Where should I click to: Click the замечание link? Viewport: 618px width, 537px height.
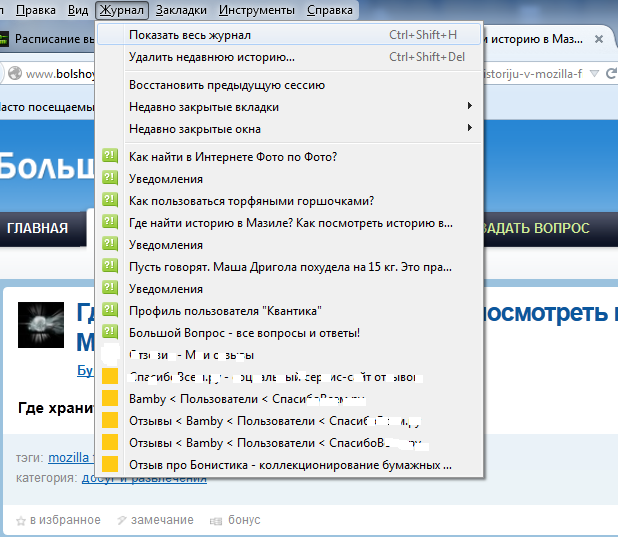coord(162,520)
